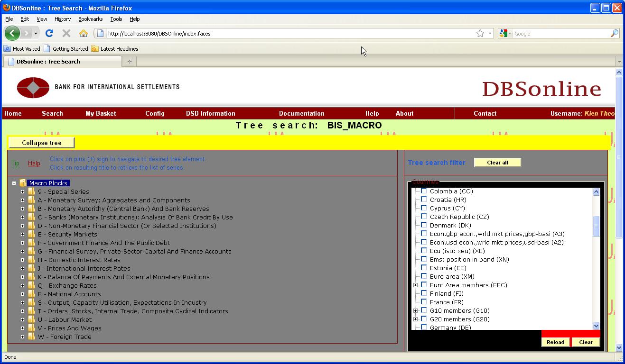Check the Denmark (DK) box
The image size is (625, 364).
tap(424, 225)
